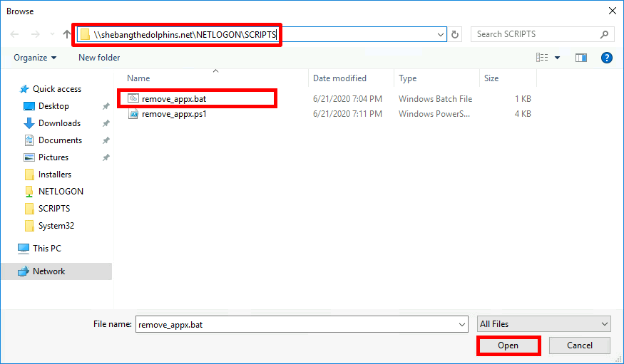Open the All Files type filter

543,324
